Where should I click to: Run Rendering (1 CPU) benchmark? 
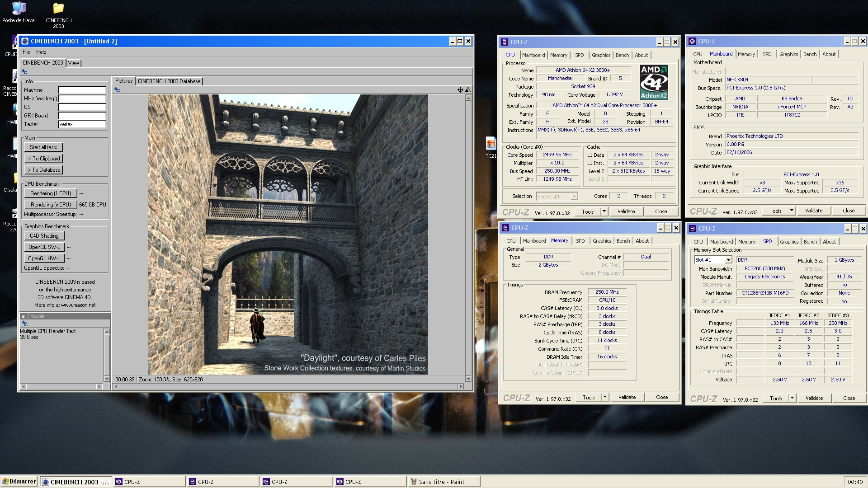click(51, 193)
